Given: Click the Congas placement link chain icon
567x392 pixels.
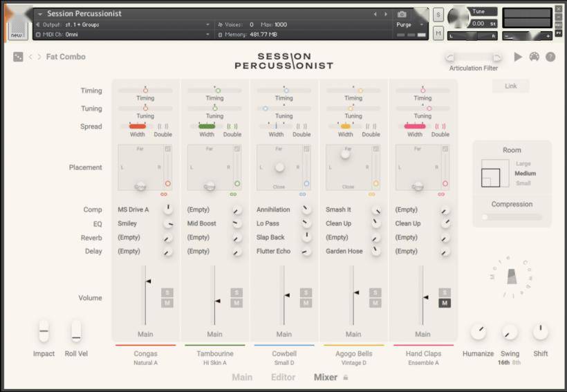Looking at the screenshot, I should click(164, 194).
